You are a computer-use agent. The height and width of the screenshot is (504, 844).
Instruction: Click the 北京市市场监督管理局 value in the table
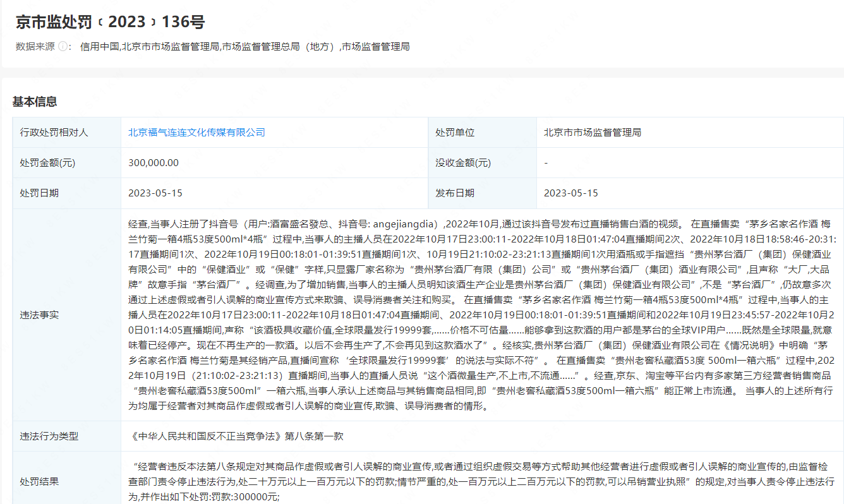click(593, 133)
